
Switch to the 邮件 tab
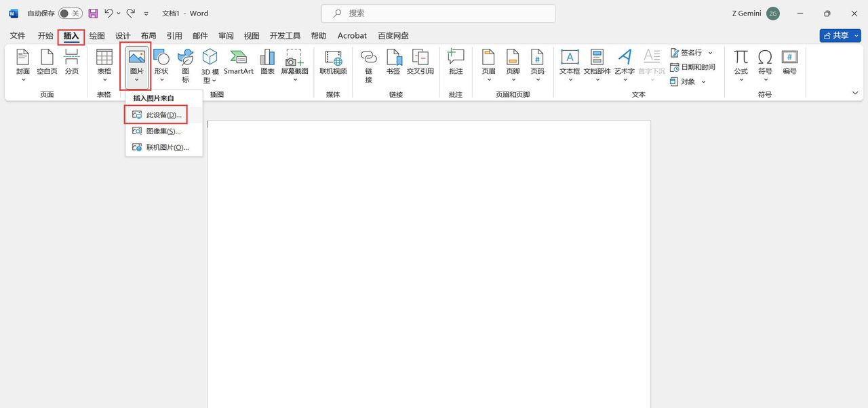click(x=200, y=36)
